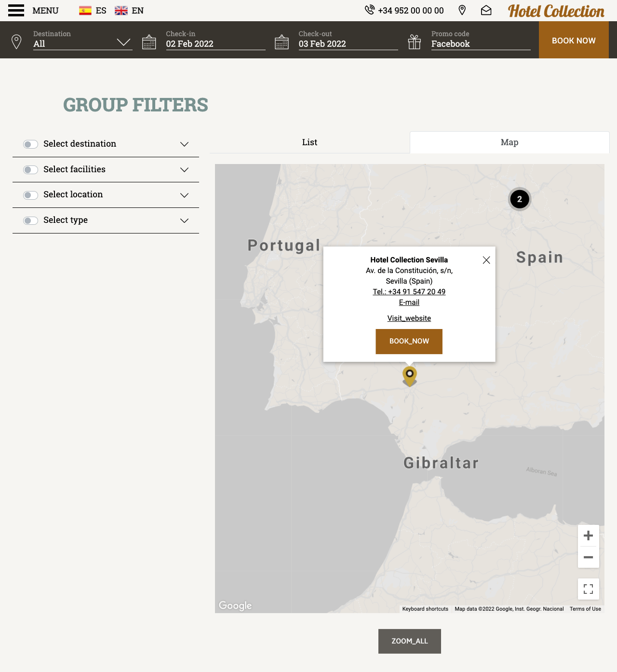Click BOOK_NOW in the Sevilla popup
The width and height of the screenshot is (617, 672).
pyautogui.click(x=409, y=342)
